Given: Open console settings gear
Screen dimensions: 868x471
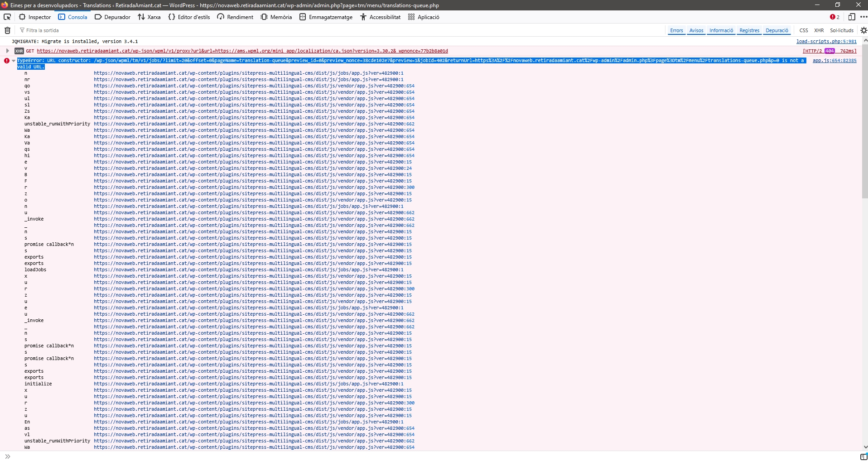Looking at the screenshot, I should 863,30.
